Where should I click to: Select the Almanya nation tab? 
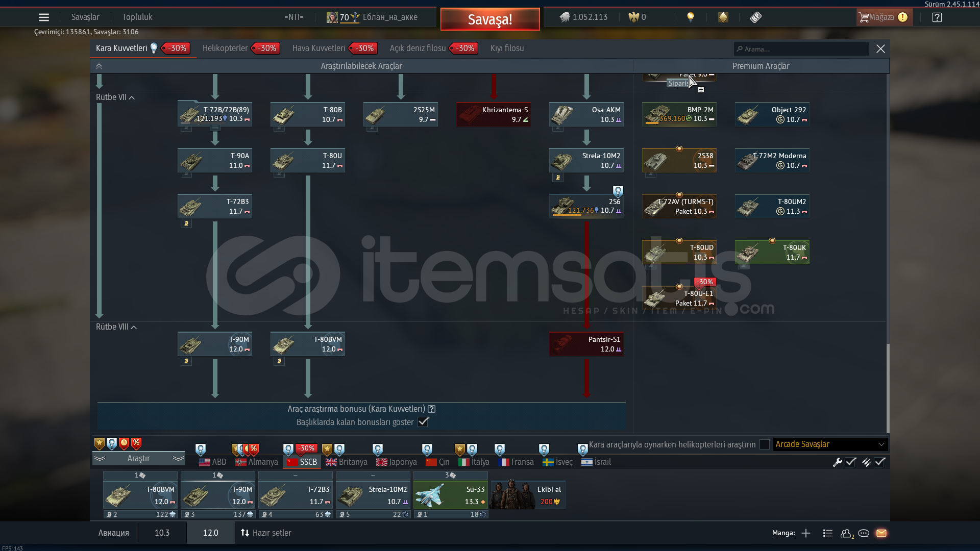257,462
